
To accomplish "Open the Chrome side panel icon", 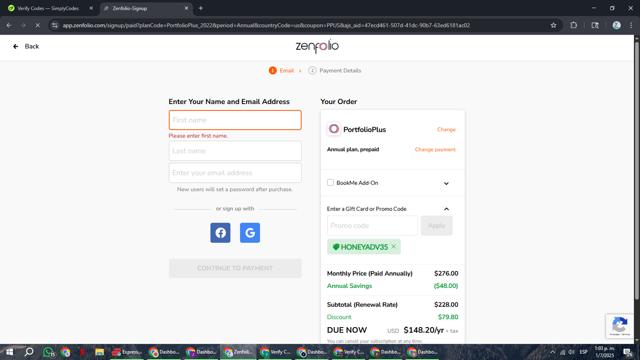I will pos(595,25).
